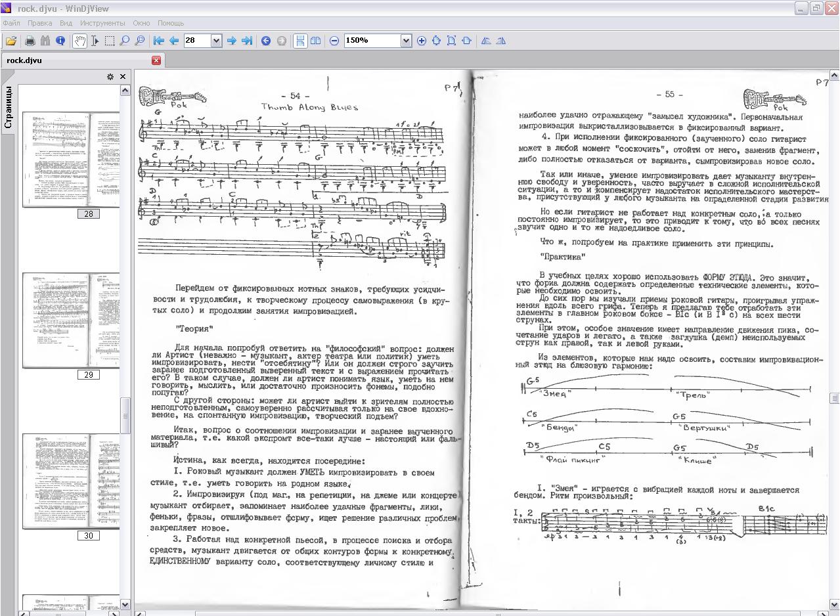Go to the next page
Viewport: 840px width, 616px height.
(x=232, y=41)
